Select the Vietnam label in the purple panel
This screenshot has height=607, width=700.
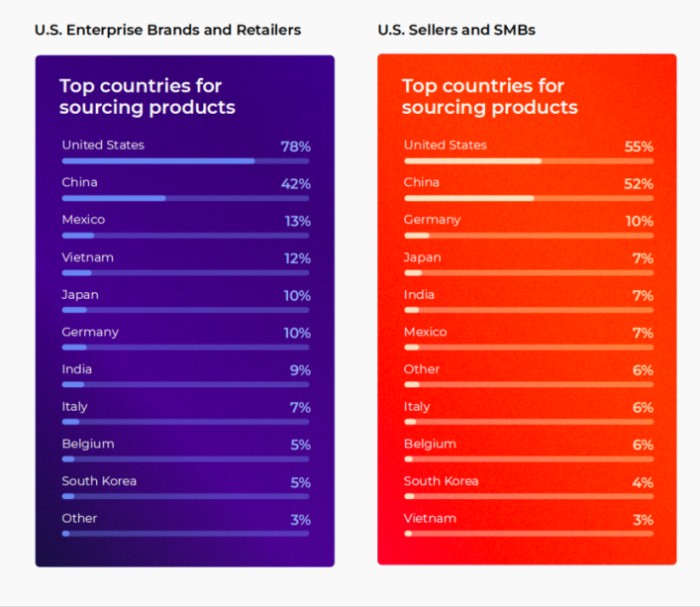tap(88, 257)
